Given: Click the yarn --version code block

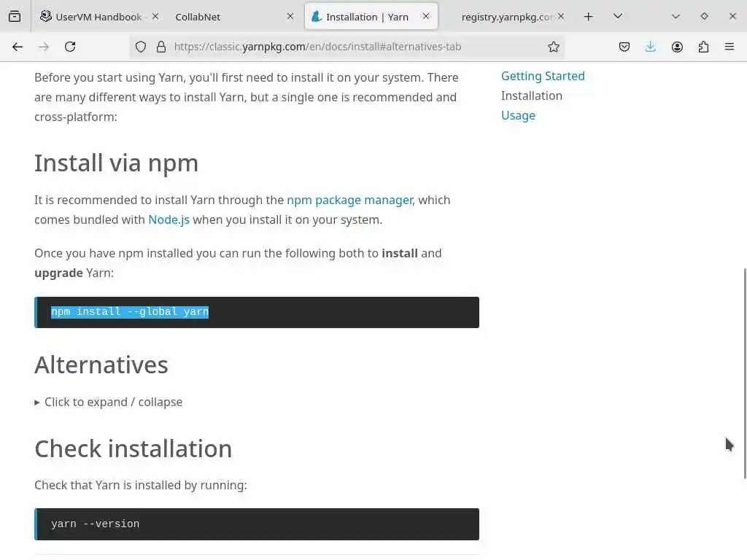Looking at the screenshot, I should (x=257, y=524).
